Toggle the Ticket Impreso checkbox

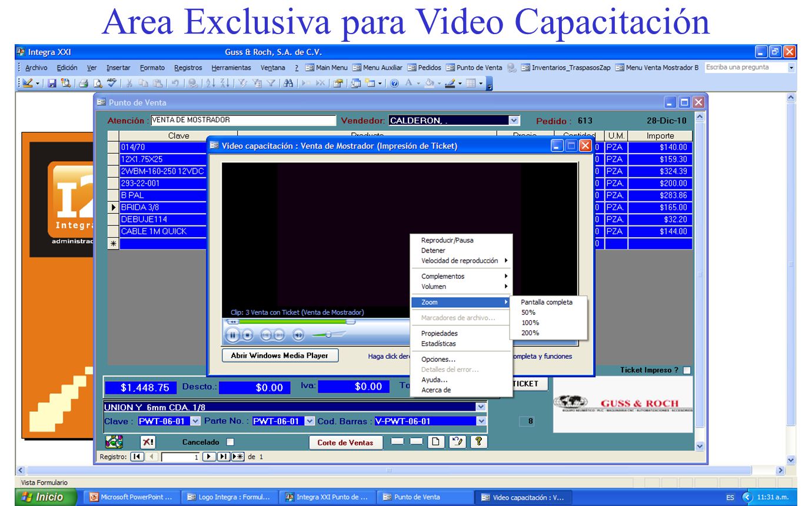coord(687,371)
